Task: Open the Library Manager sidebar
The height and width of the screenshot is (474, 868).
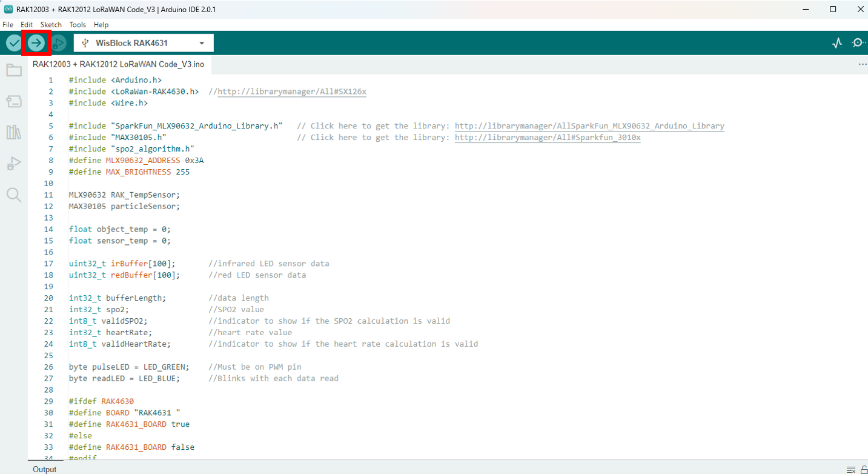Action: click(13, 132)
